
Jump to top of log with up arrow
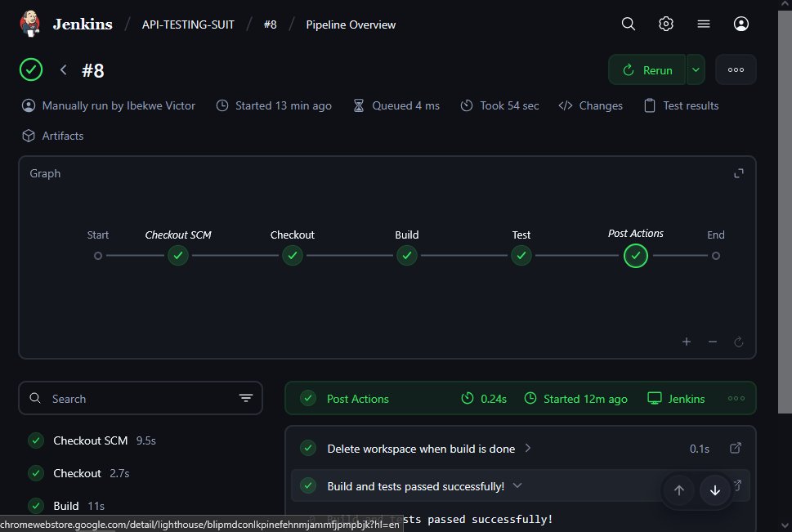tap(679, 490)
